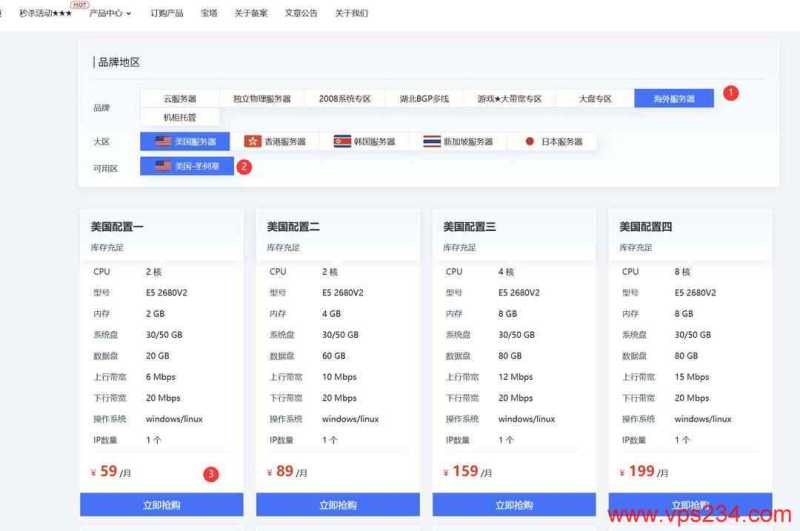The image size is (800, 531).
Task: Choose the 日本服务器 region with red dot flag
Action: [x=553, y=141]
